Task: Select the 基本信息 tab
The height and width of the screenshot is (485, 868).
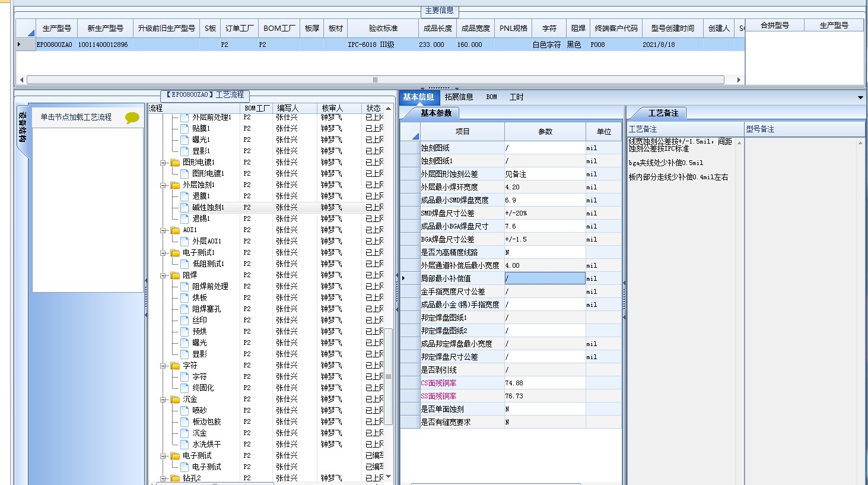Action: point(418,97)
